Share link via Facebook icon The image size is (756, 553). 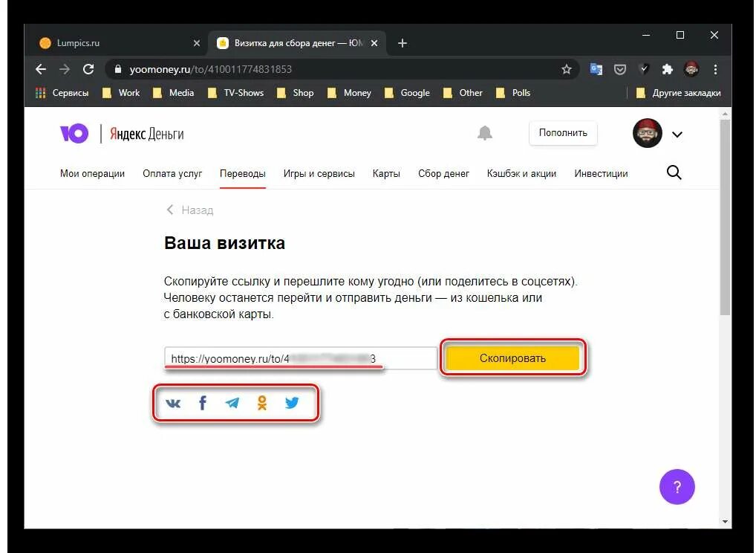[203, 402]
